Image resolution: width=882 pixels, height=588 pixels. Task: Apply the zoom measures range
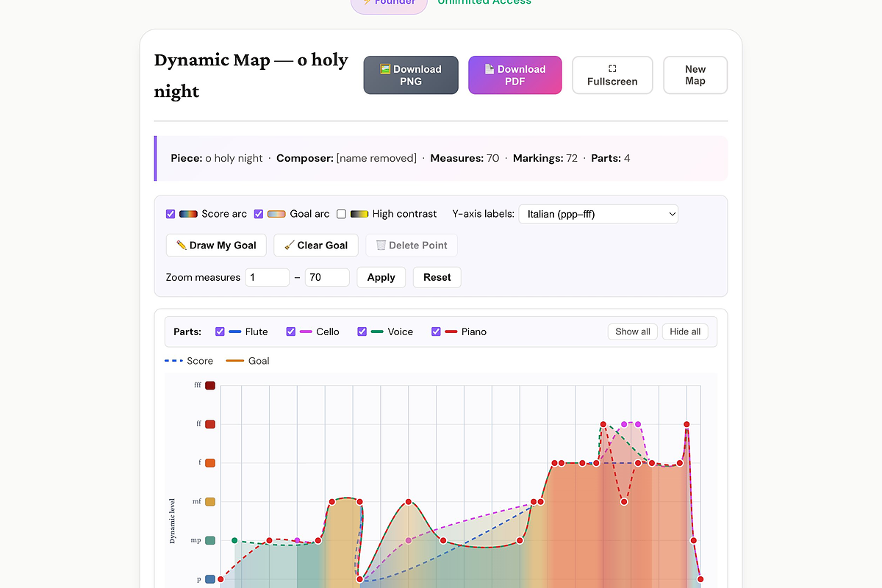coord(381,277)
